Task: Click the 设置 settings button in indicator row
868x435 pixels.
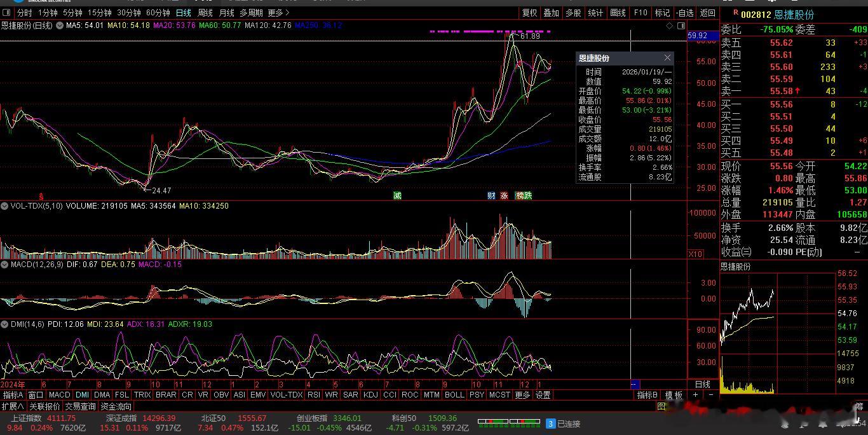Action: click(x=543, y=395)
